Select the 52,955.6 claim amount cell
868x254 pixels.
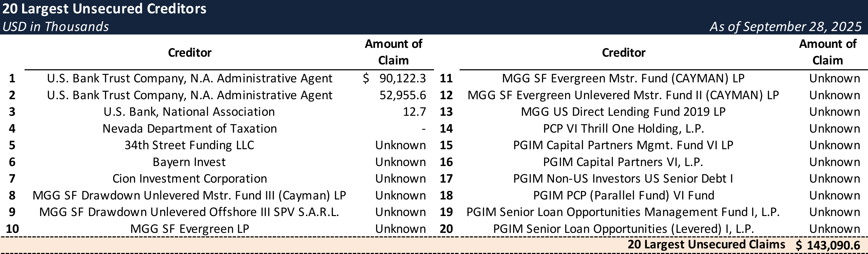click(x=403, y=95)
